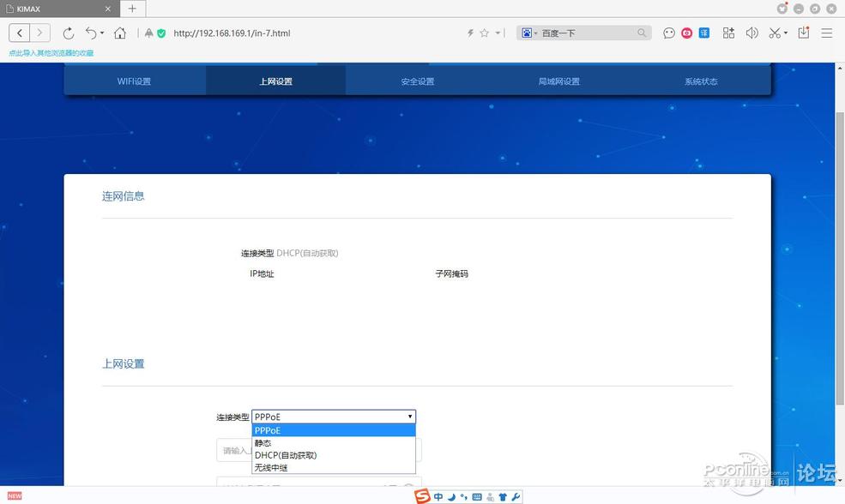
Task: Refresh the router configuration page
Action: coord(69,33)
